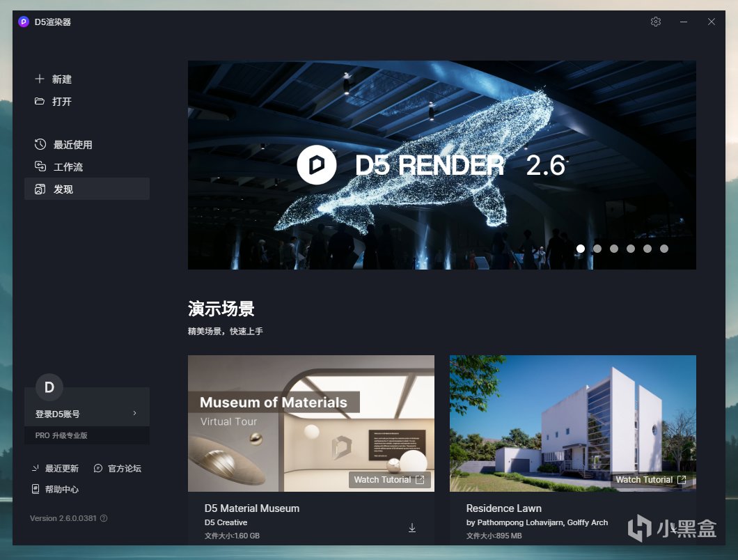
Task: Switch to the third banner slide dot
Action: tap(614, 249)
